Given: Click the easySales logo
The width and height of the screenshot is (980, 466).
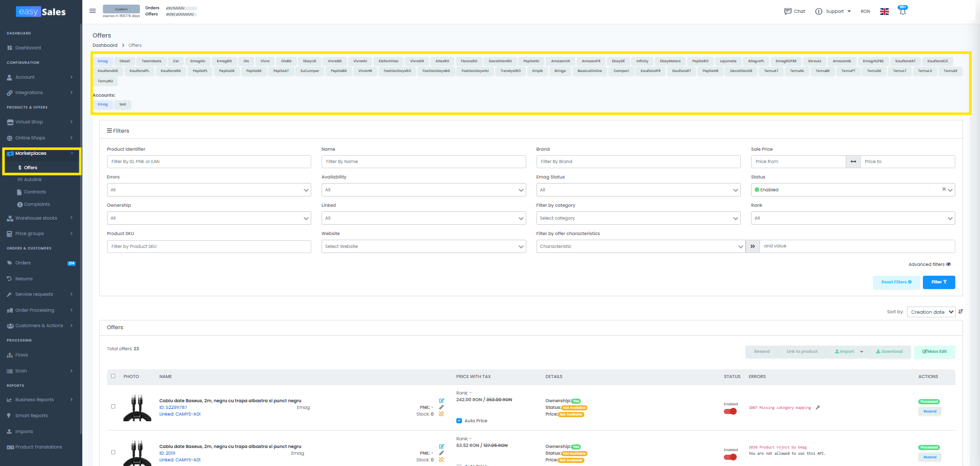Looking at the screenshot, I should pyautogui.click(x=41, y=11).
